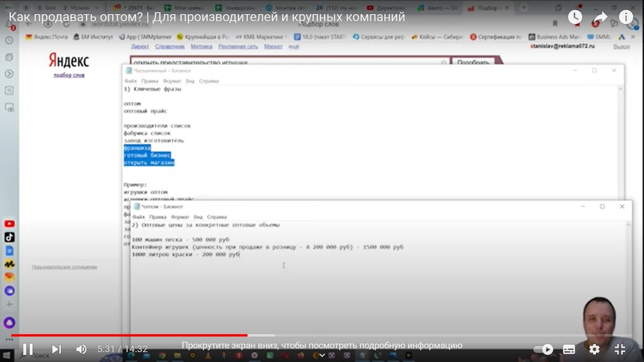Image resolution: width=644 pixels, height=362 pixels.
Task: Share the video via arrow icon
Action: 600,17
